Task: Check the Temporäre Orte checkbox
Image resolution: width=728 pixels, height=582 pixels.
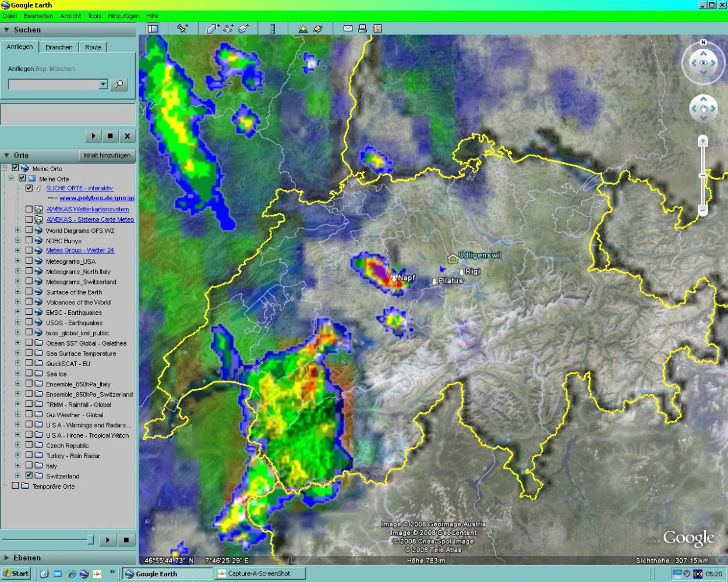Action: [x=15, y=486]
